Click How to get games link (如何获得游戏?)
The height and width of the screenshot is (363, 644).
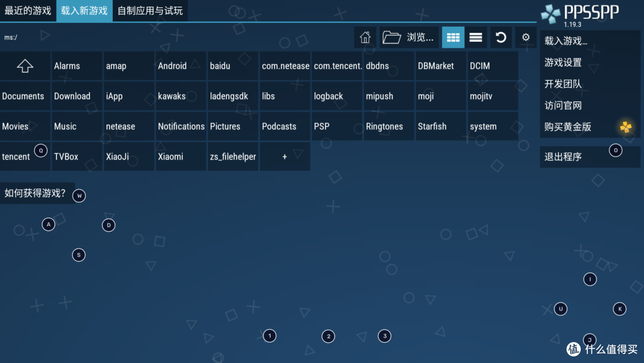37,193
